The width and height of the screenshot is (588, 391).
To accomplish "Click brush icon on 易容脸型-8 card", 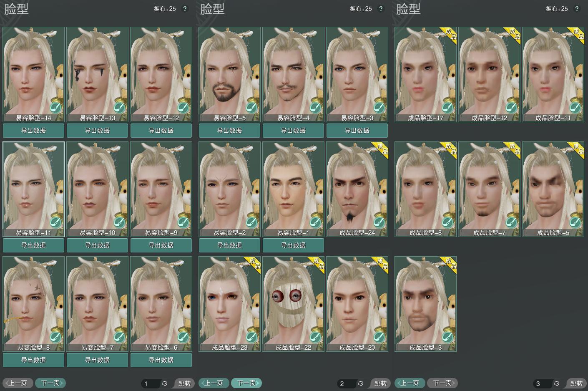I will tap(55, 337).
